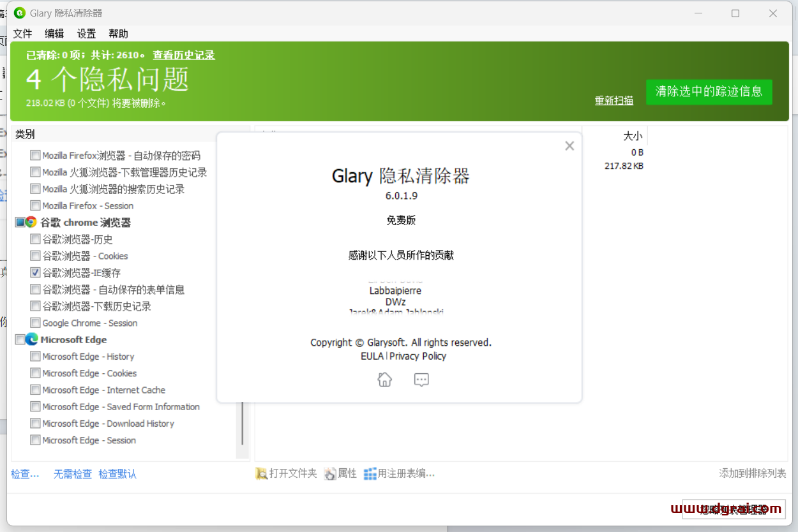Click the 重新扫描 link
798x532 pixels.
[x=614, y=100]
